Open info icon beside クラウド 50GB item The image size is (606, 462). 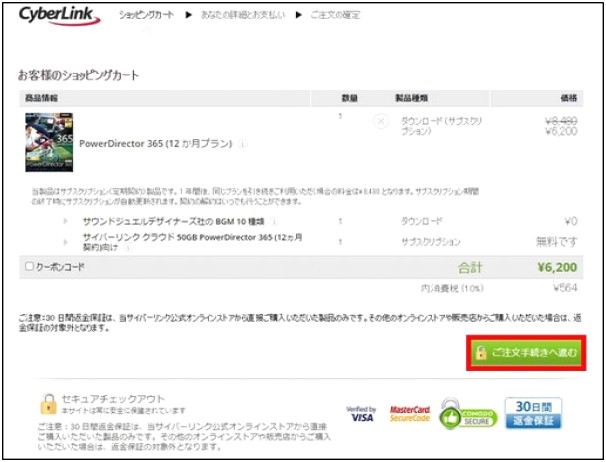point(128,248)
